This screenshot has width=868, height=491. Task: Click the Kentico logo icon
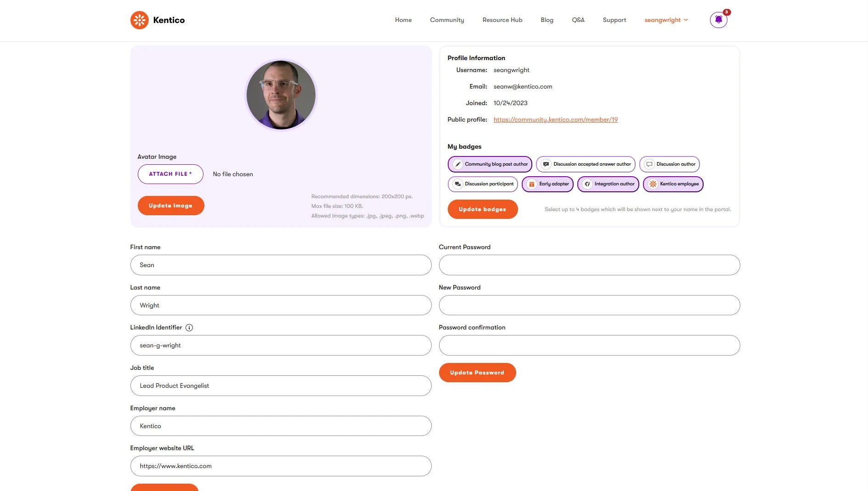[139, 20]
